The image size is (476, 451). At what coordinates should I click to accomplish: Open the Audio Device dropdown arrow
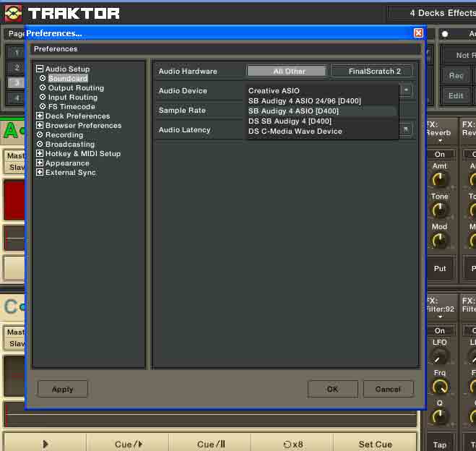point(406,90)
